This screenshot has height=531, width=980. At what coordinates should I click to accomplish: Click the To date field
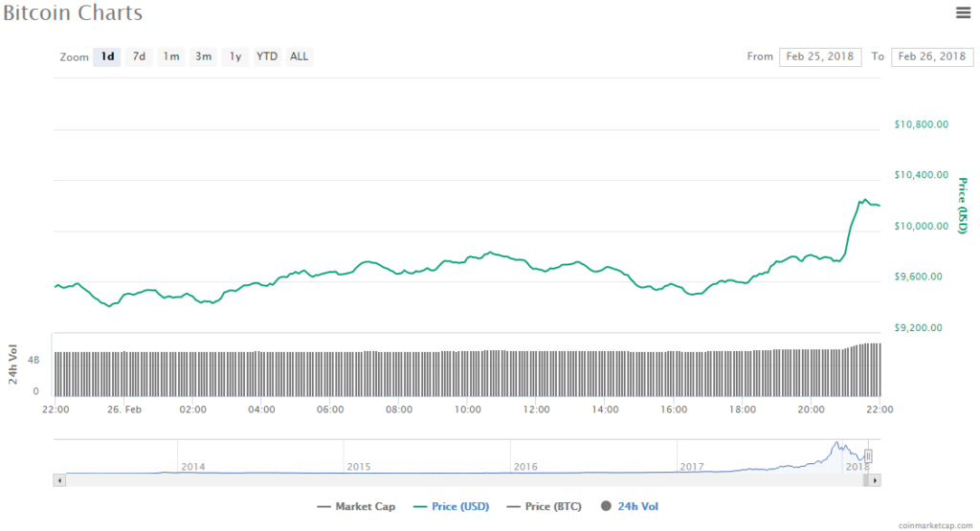(x=931, y=56)
